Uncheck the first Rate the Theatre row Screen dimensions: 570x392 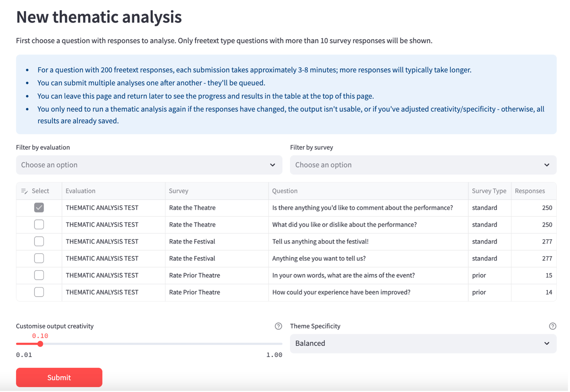coord(39,208)
